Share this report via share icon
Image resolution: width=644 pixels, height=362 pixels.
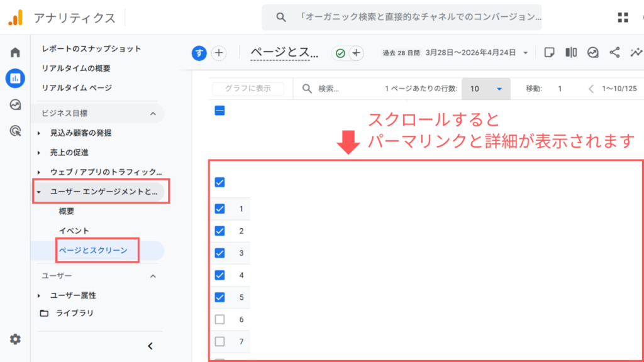[x=614, y=53]
